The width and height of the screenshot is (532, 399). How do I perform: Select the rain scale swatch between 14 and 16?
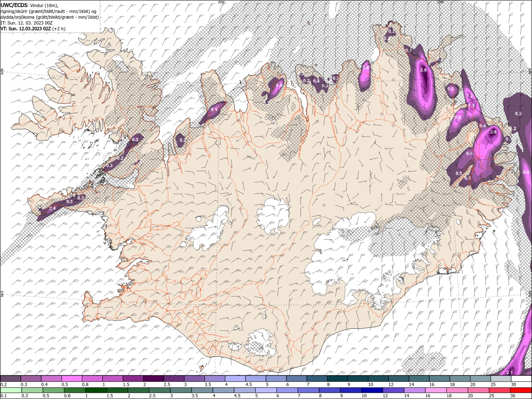click(x=414, y=390)
